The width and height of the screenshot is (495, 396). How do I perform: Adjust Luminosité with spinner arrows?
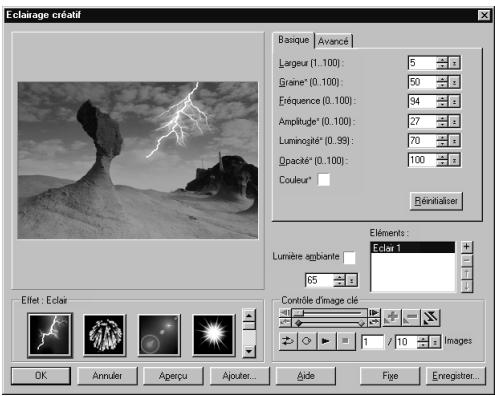tap(442, 140)
